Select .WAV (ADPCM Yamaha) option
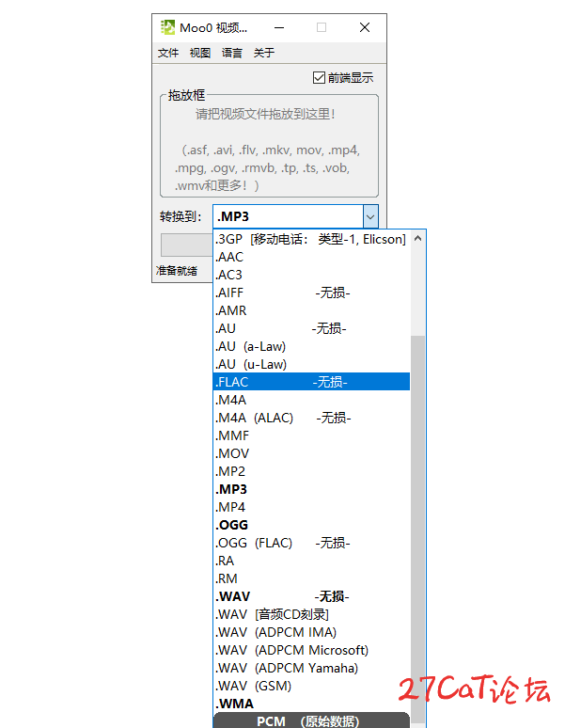This screenshot has width=565, height=728. point(311,668)
